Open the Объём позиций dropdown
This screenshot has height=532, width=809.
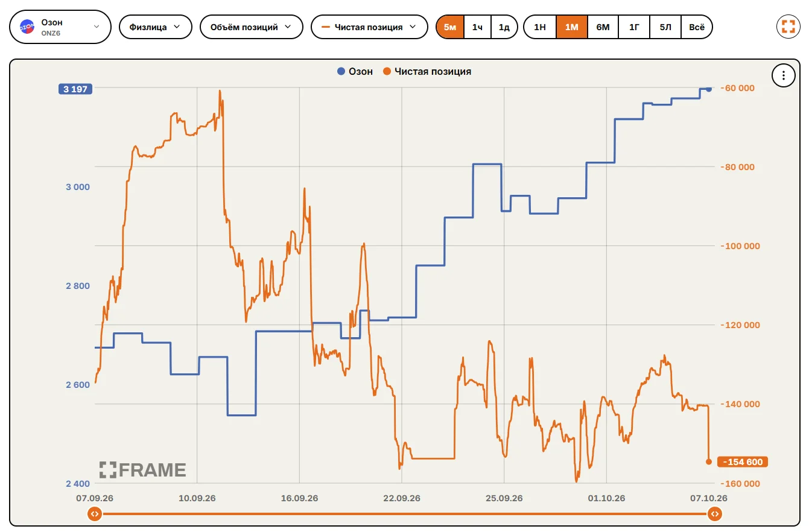click(x=251, y=27)
